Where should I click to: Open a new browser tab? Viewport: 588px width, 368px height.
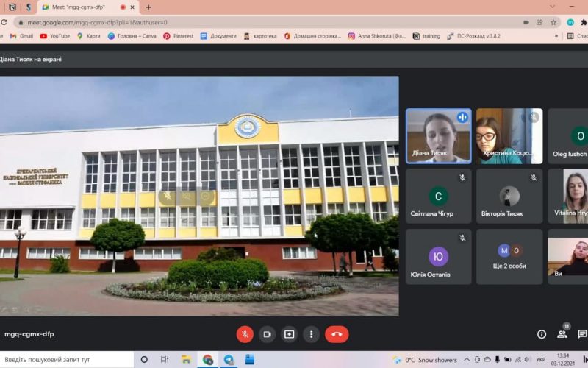pos(148,7)
